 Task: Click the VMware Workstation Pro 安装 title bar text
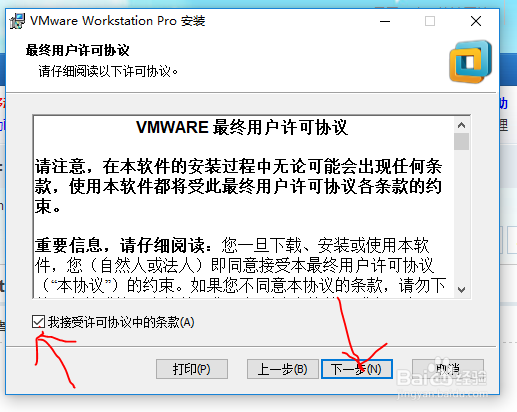pos(117,21)
